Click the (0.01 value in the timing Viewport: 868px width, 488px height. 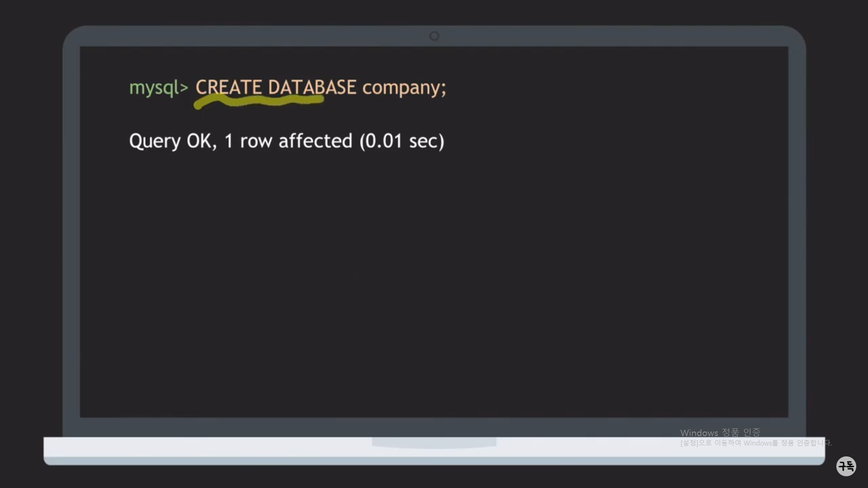(x=381, y=141)
